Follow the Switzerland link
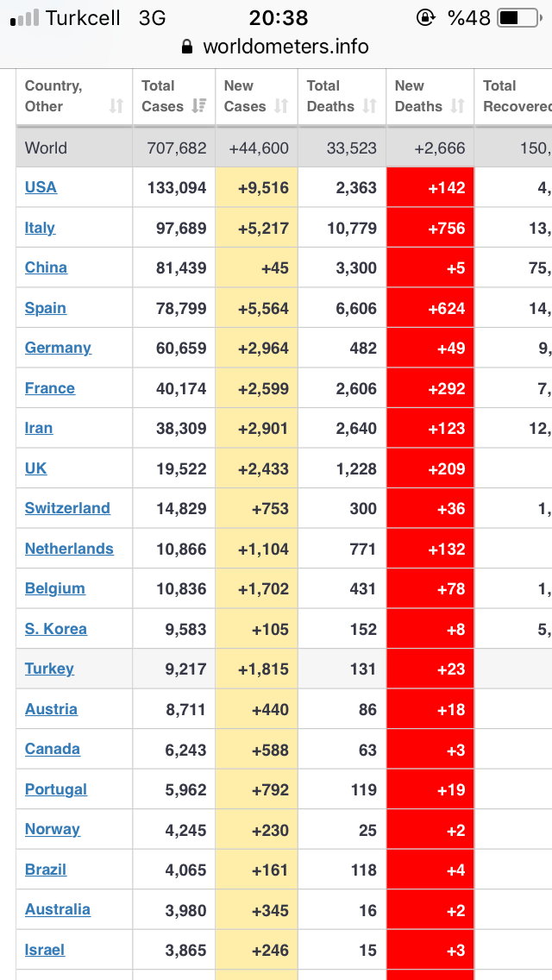The height and width of the screenshot is (980, 552). pyautogui.click(x=67, y=507)
